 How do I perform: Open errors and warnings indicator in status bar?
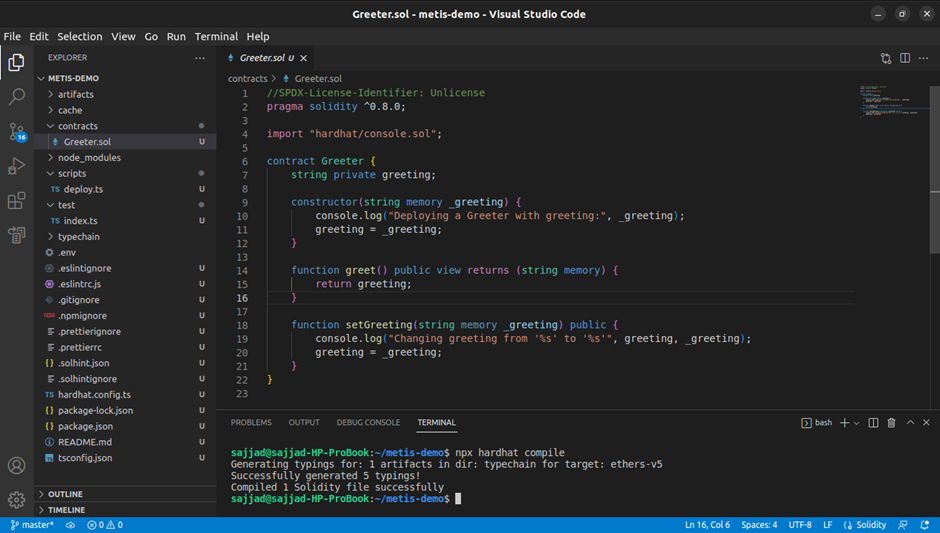coord(105,525)
